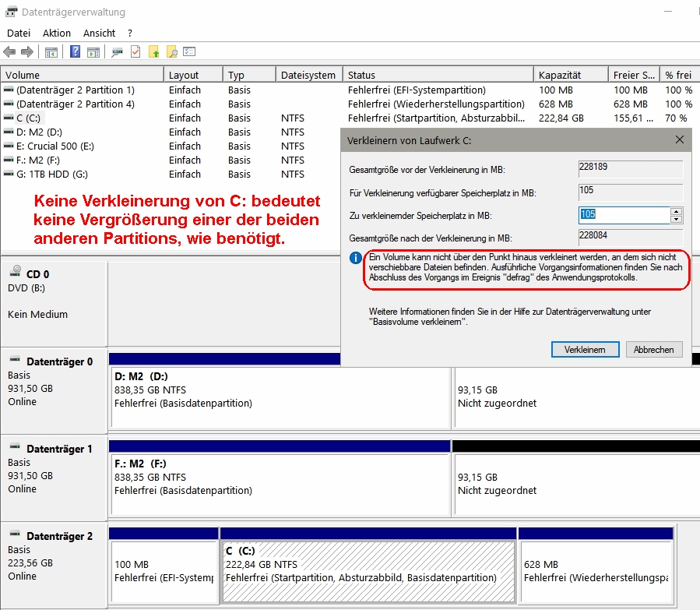The width and height of the screenshot is (700, 610).
Task: Sort volumes by Dateisystem column header
Action: (x=308, y=75)
